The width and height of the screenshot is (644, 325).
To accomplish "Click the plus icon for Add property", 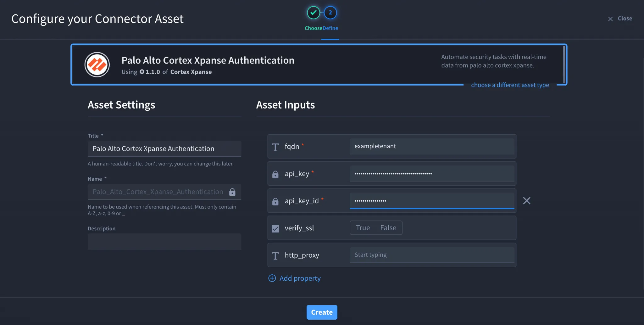I will [x=272, y=278].
